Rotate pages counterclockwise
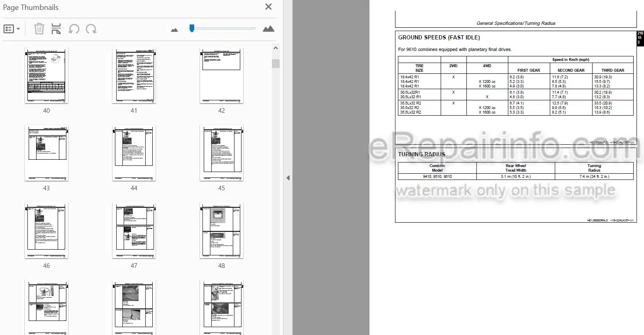The width and height of the screenshot is (644, 335). (74, 29)
